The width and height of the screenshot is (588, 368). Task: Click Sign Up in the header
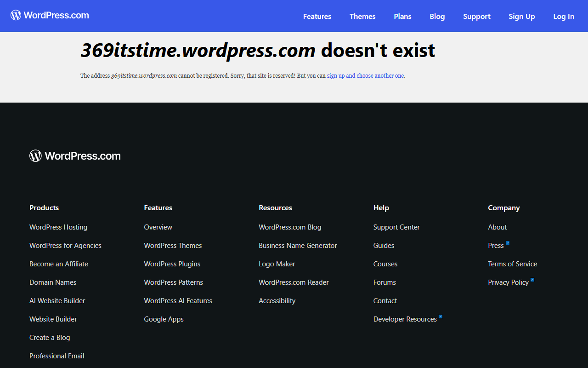tap(522, 16)
